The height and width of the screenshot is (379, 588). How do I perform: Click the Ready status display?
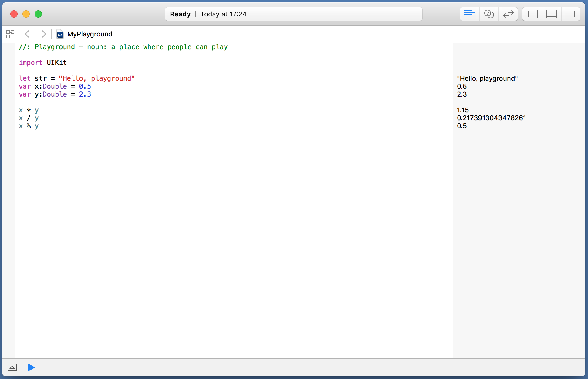click(180, 14)
